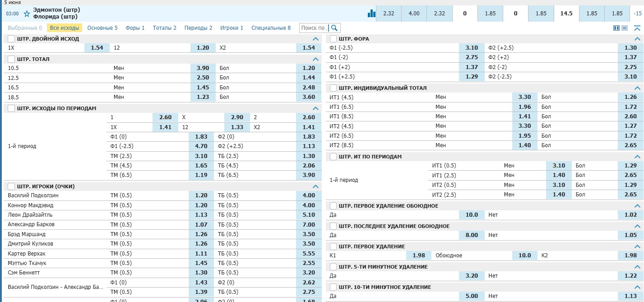644x302 pixels.
Task: Choose ИТ1 (6.5) Мен odds 1.96
Action: click(x=525, y=107)
